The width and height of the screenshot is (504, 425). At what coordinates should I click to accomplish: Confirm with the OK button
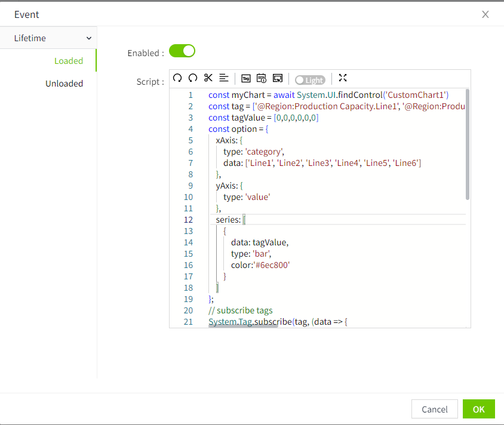point(478,409)
